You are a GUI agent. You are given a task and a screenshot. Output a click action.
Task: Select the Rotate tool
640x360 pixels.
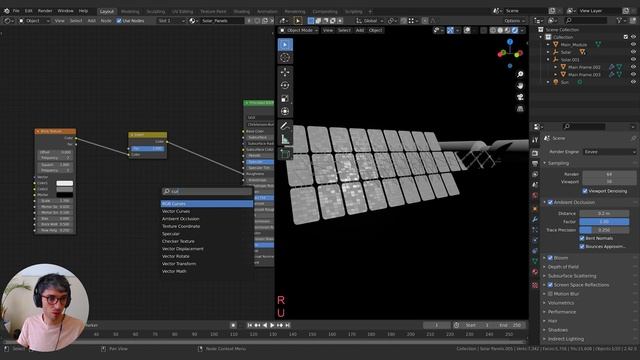point(285,85)
